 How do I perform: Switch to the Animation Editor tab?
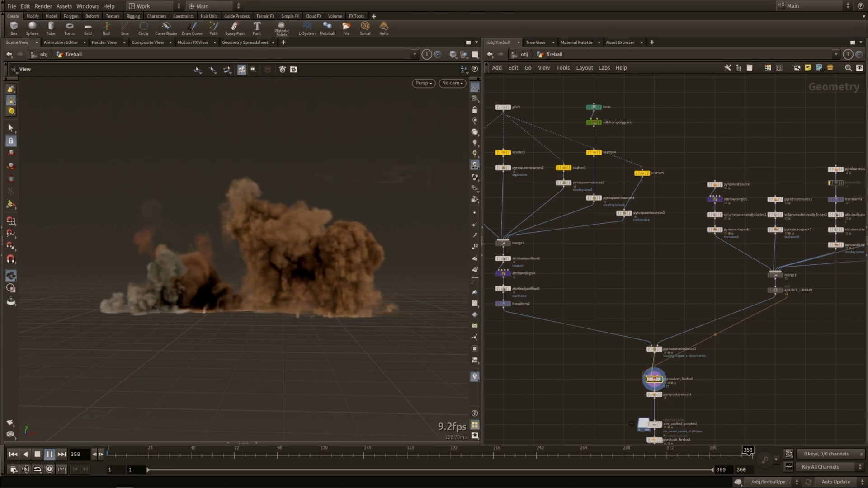coord(61,42)
